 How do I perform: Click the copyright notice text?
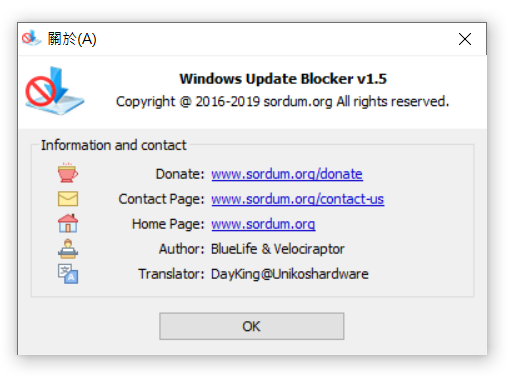pyautogui.click(x=282, y=102)
